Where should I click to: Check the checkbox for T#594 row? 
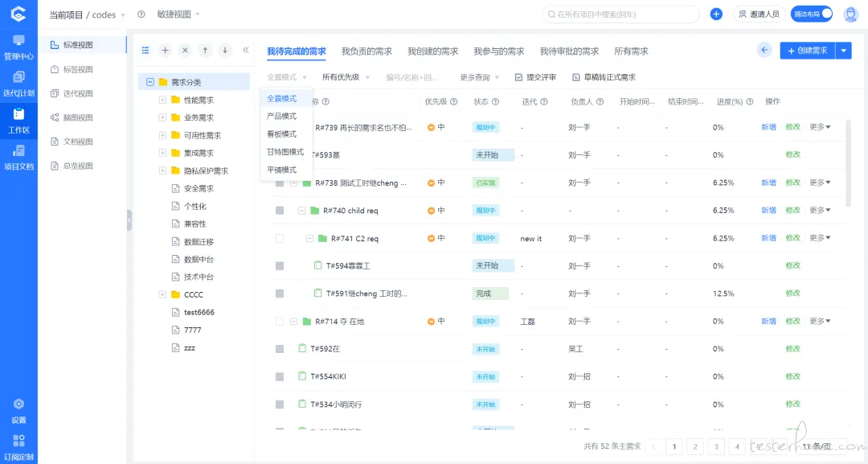click(x=280, y=266)
